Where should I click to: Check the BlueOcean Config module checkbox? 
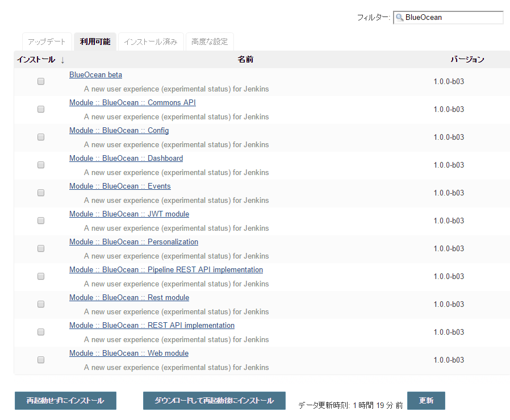40,136
